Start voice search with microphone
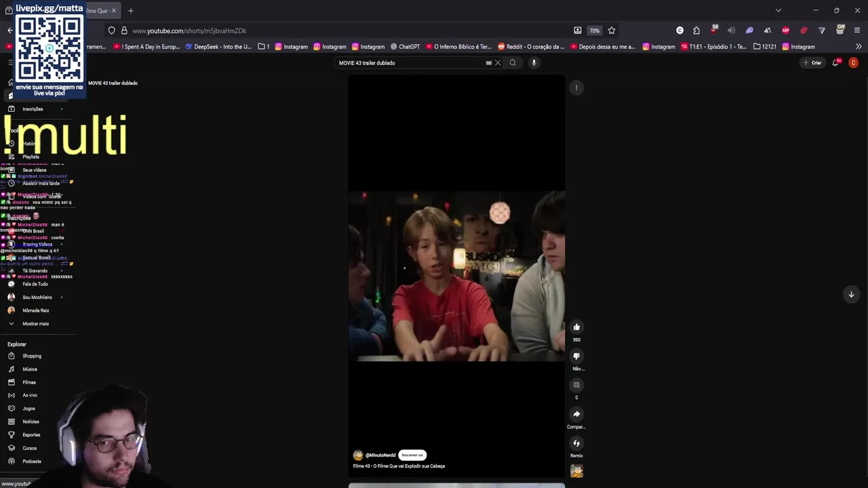The height and width of the screenshot is (488, 868). pos(534,63)
